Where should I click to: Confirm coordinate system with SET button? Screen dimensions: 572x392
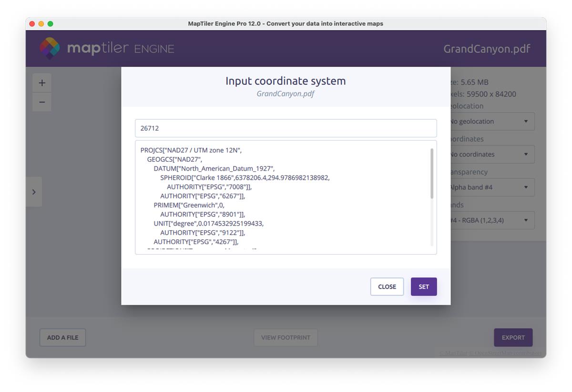(423, 287)
